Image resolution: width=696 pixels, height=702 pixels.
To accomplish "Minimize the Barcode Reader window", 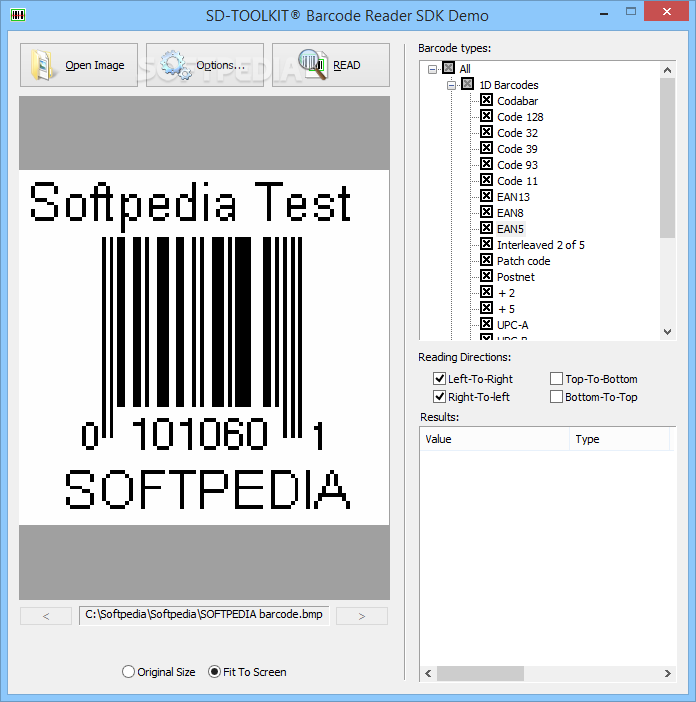I will pos(604,13).
